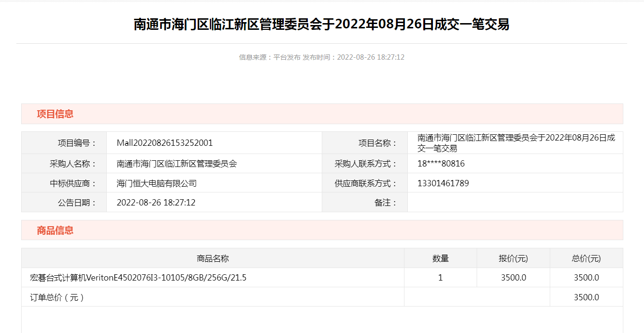
Task: Click purchaser phone 18****80816
Action: click(x=441, y=164)
